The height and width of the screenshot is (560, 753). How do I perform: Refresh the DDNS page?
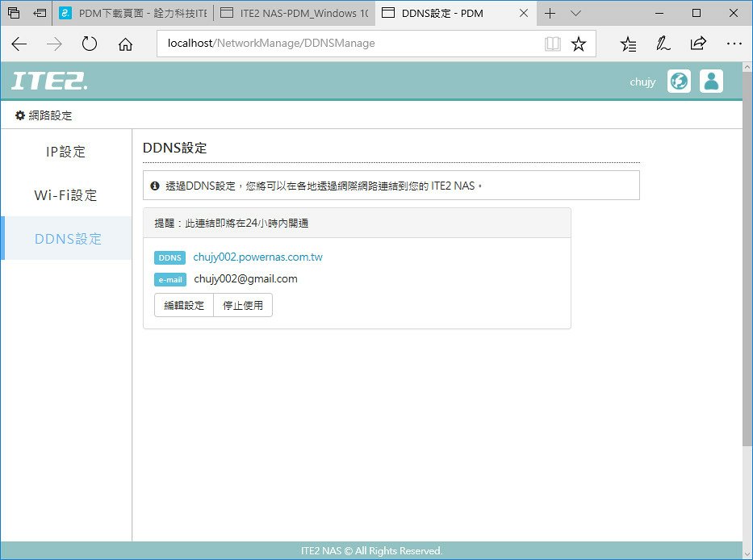[x=90, y=44]
